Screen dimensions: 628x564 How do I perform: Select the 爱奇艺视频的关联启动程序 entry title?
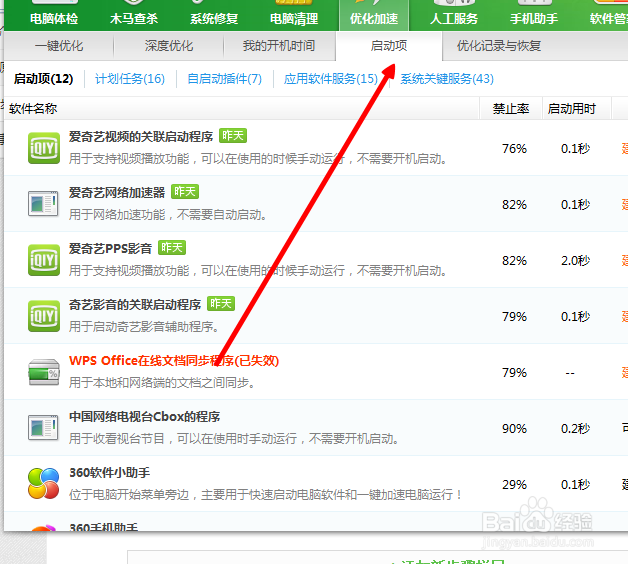click(x=141, y=137)
